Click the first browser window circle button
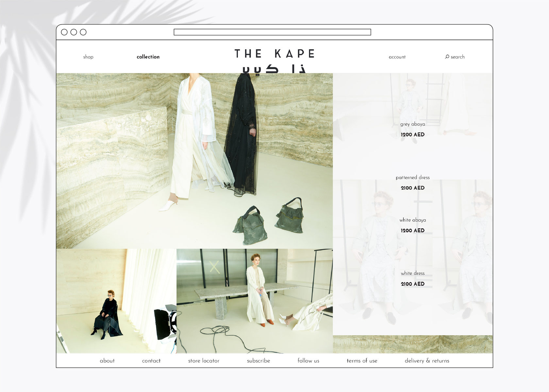 point(64,32)
